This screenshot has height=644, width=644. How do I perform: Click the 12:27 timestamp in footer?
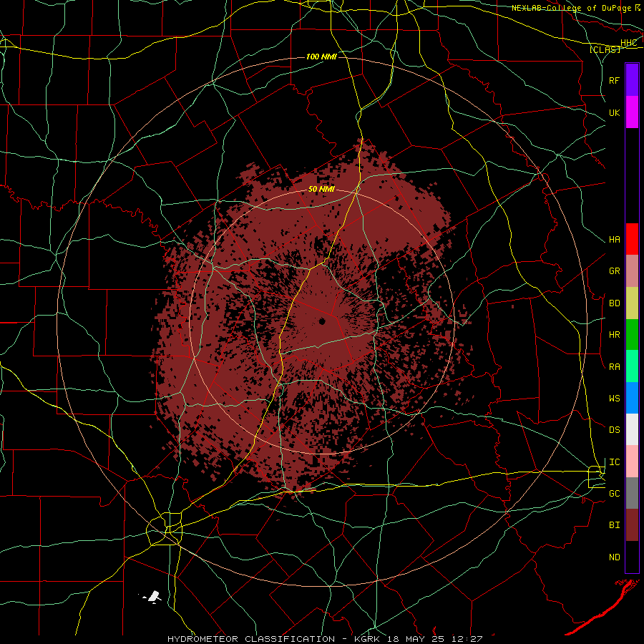click(x=468, y=639)
